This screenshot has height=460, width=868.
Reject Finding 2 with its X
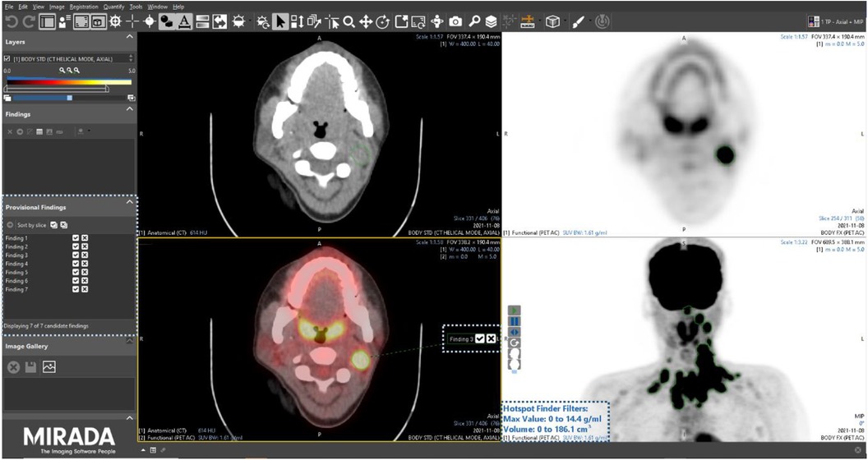click(x=85, y=246)
